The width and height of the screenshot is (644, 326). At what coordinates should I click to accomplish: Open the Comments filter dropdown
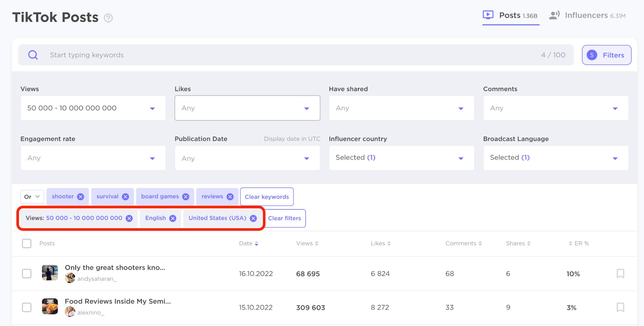[556, 108]
